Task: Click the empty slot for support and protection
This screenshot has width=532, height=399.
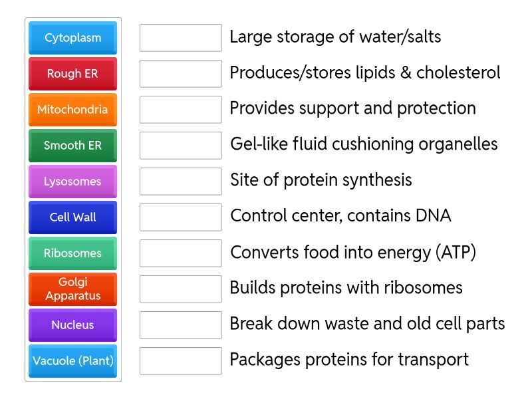Action: 180,110
